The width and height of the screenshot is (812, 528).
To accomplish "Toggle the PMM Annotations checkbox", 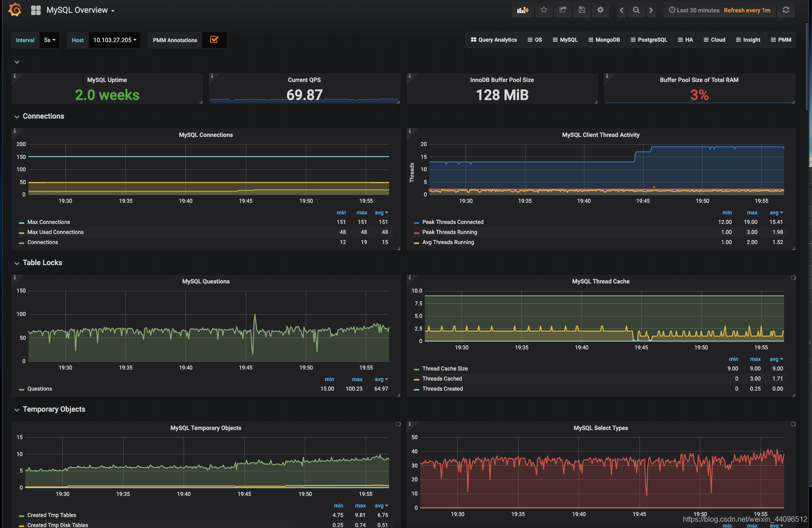I will coord(214,40).
